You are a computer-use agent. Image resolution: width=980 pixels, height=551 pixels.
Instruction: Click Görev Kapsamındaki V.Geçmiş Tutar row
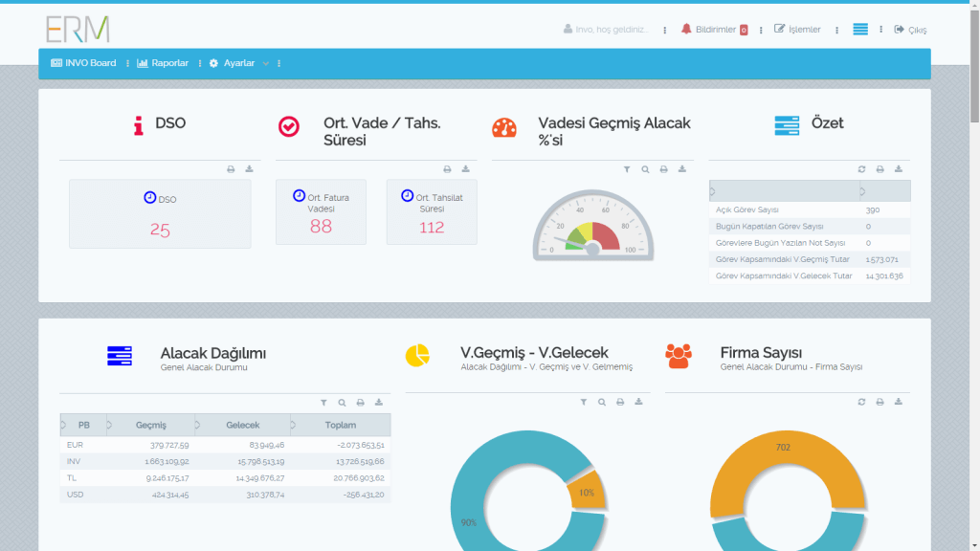810,259
